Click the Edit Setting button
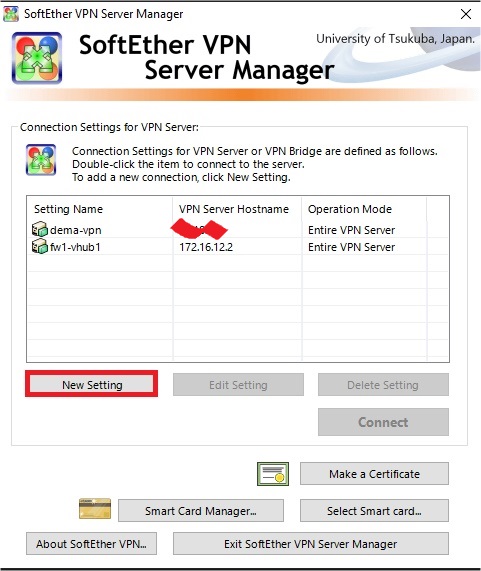 click(238, 385)
